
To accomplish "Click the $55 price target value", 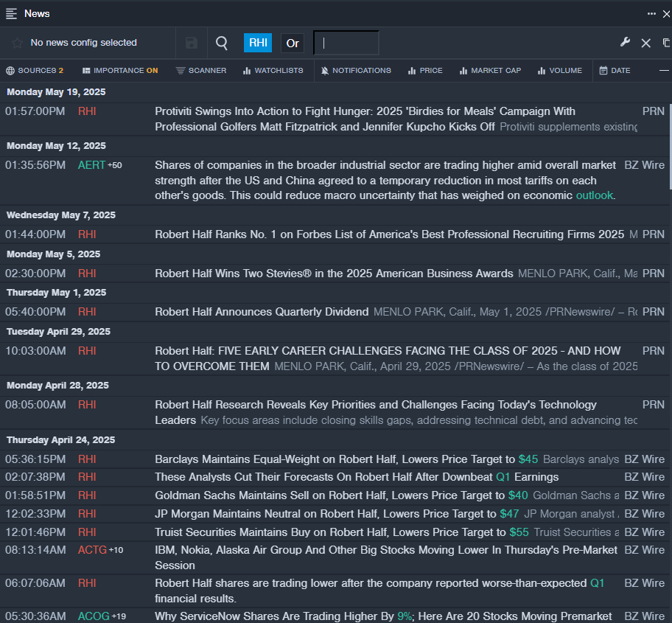I will pos(519,532).
